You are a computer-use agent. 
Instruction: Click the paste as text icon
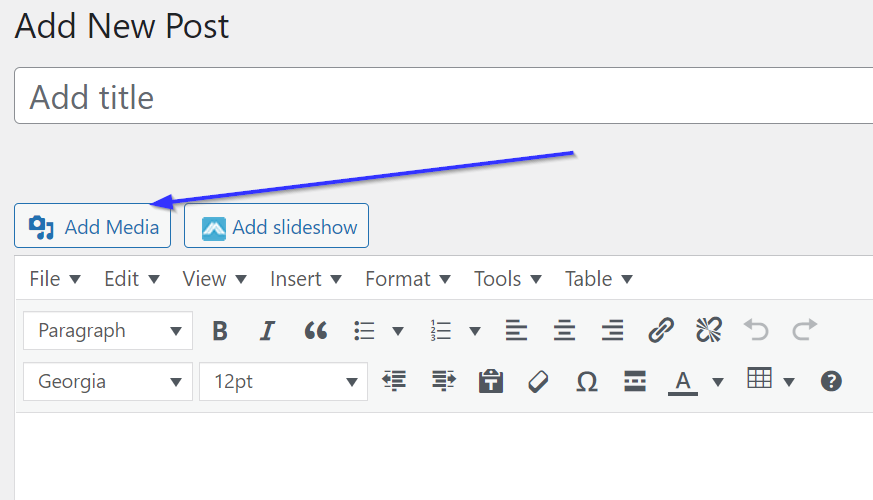pyautogui.click(x=490, y=382)
